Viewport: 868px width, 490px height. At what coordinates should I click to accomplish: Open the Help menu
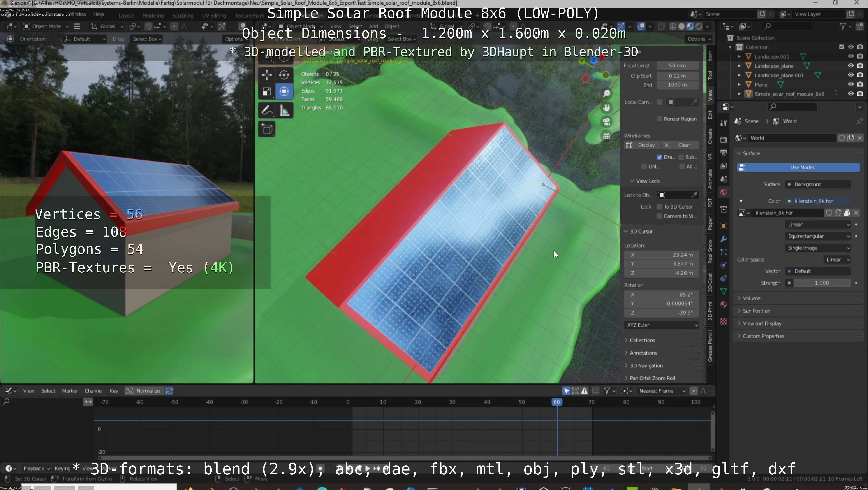coord(99,14)
